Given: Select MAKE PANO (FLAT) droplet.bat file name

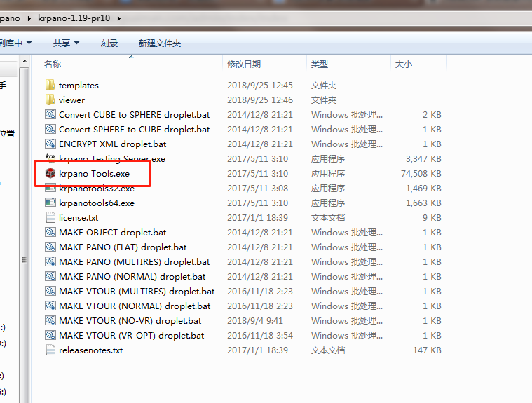Looking at the screenshot, I should point(123,247).
